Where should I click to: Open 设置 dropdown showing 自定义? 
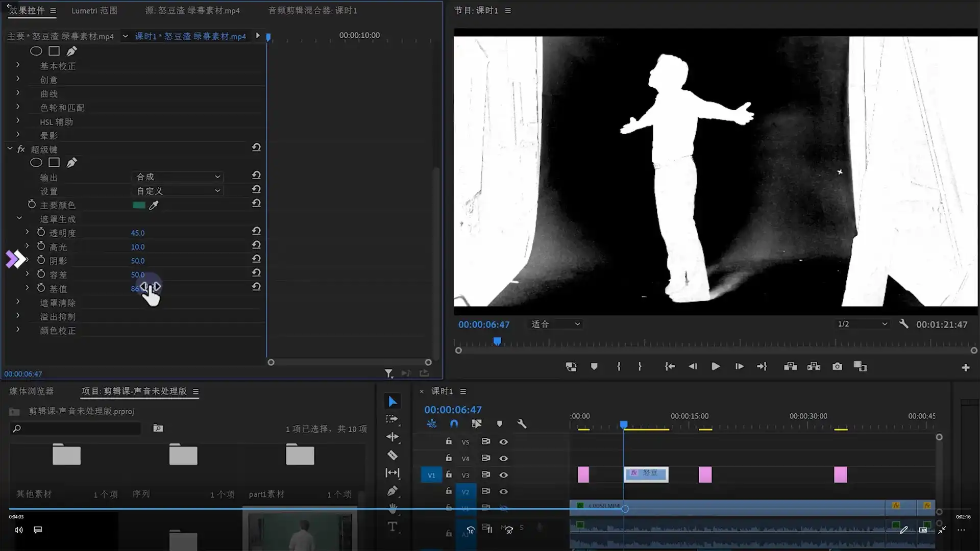tap(178, 190)
